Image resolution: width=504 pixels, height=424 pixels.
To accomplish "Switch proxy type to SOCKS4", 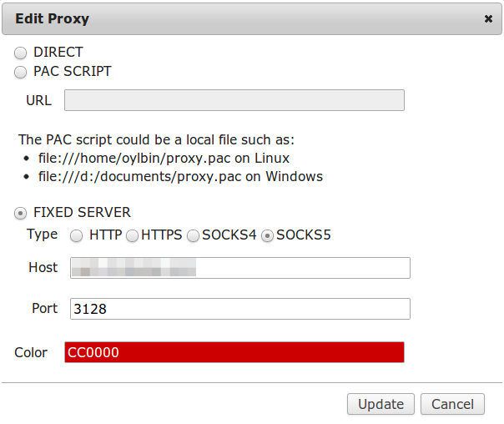I will [x=193, y=235].
